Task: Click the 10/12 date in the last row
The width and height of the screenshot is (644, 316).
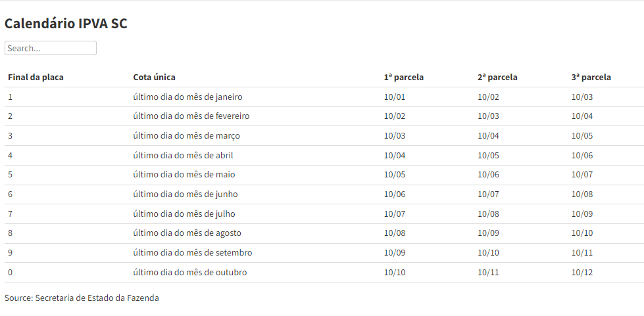Action: coord(582,273)
